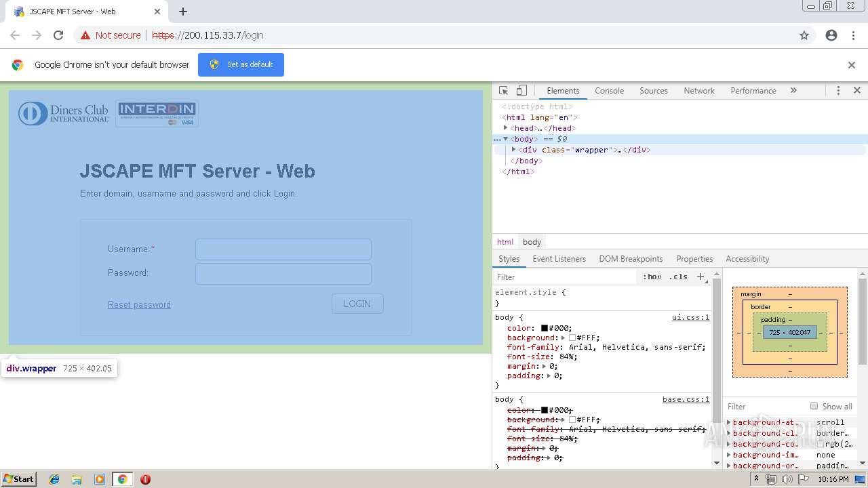
Task: Click html in the breadcrumb bar
Action: [x=505, y=242]
